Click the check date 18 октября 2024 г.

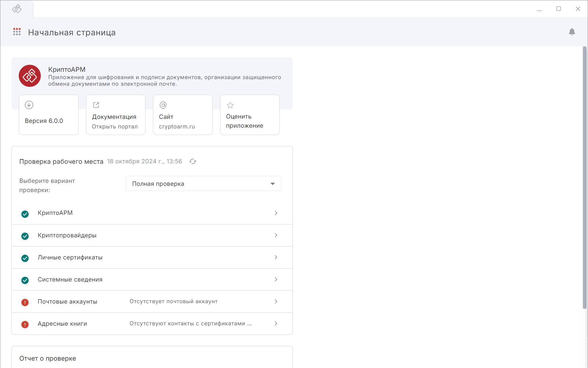click(144, 161)
